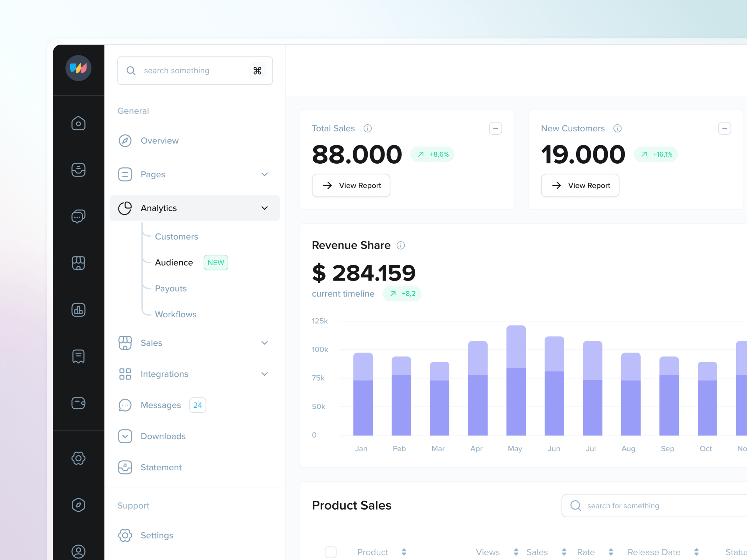
Task: Click the Settings gear icon under Support
Action: [x=125, y=535]
